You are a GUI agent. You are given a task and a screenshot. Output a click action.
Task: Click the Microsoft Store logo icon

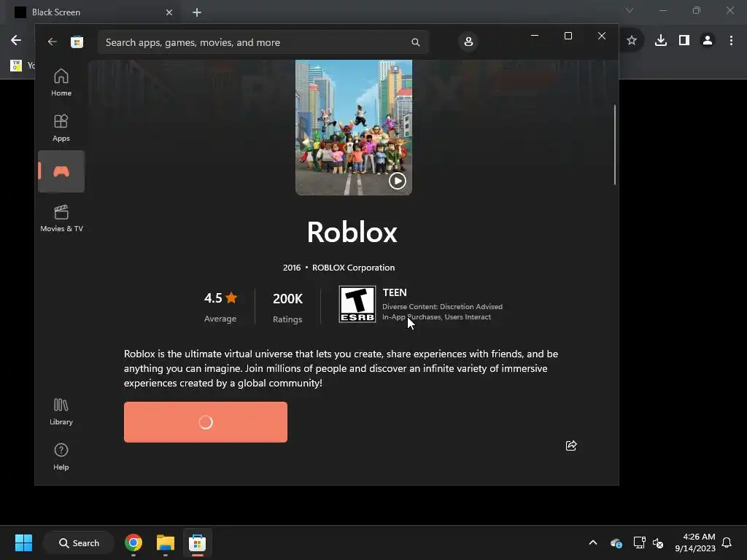[77, 42]
